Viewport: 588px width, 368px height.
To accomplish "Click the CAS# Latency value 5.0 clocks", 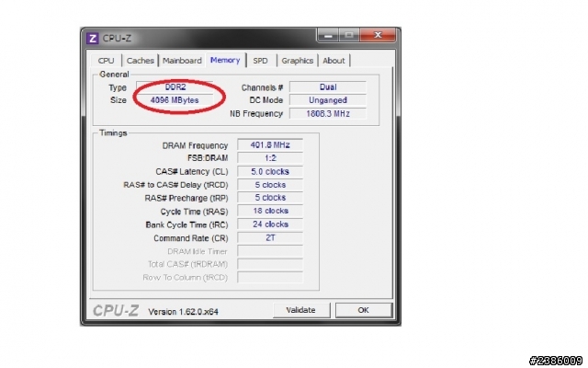I will pyautogui.click(x=270, y=172).
